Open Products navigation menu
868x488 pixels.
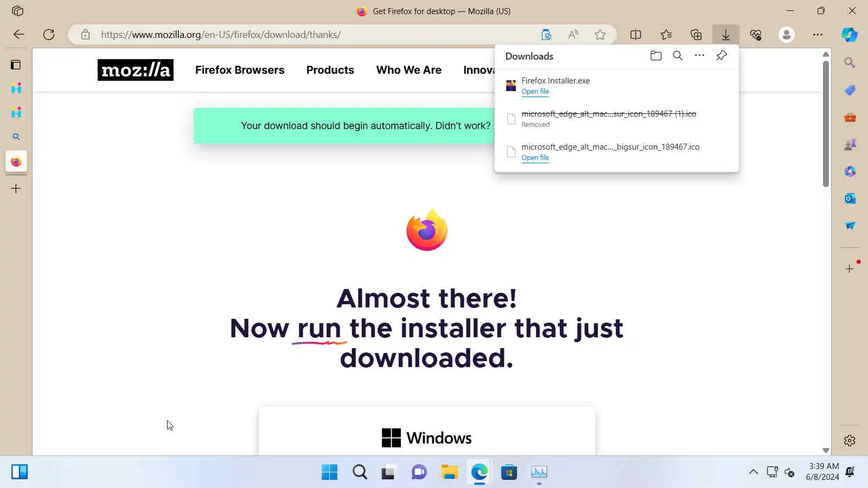pyautogui.click(x=330, y=70)
